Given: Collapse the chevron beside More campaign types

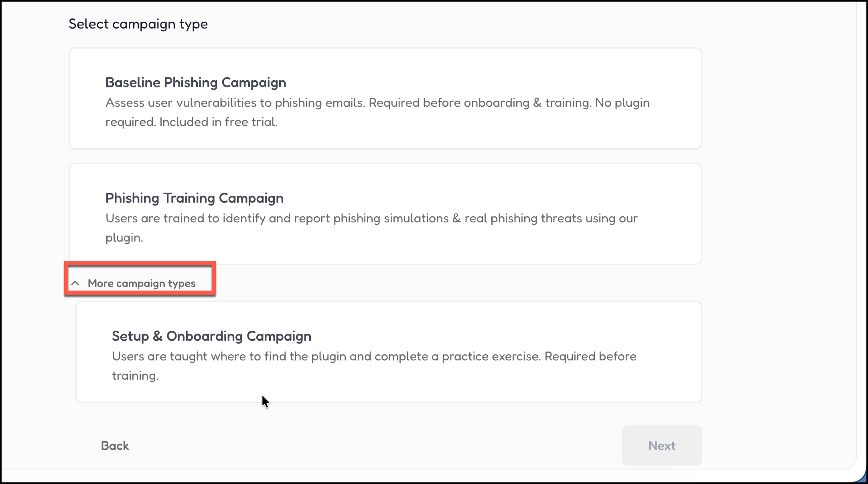Looking at the screenshot, I should coord(75,283).
